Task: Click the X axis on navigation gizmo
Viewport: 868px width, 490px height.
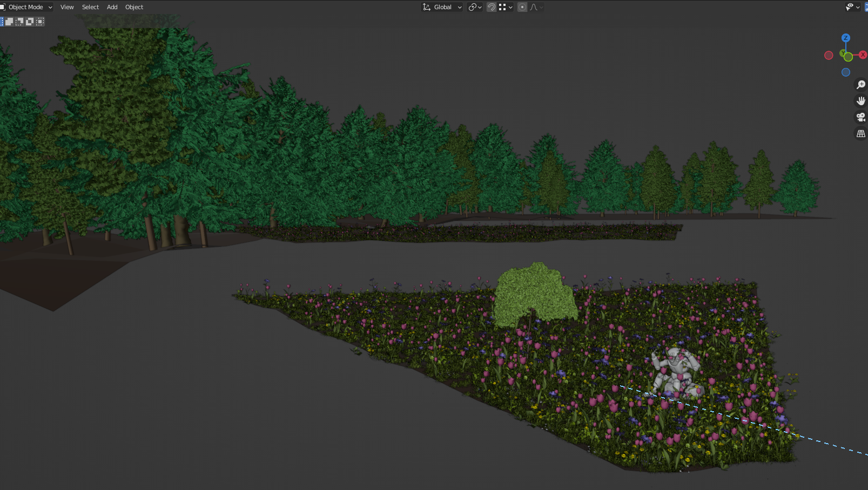Action: pos(863,55)
